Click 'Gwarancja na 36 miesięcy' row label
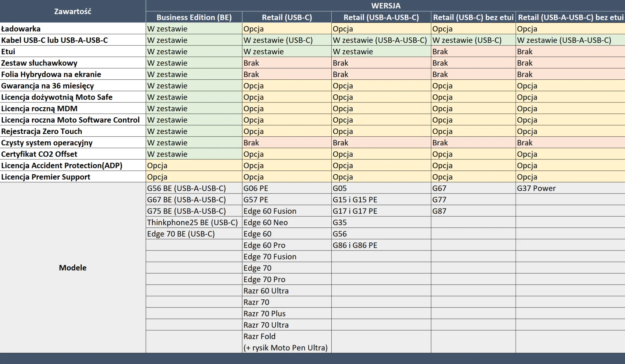The image size is (625, 364). coord(73,86)
